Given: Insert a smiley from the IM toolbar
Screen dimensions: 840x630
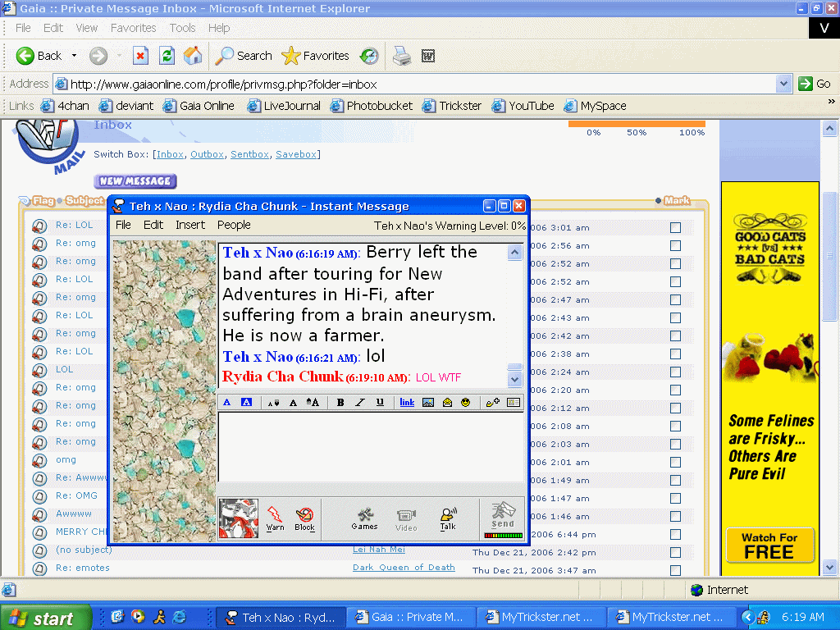Looking at the screenshot, I should [466, 402].
